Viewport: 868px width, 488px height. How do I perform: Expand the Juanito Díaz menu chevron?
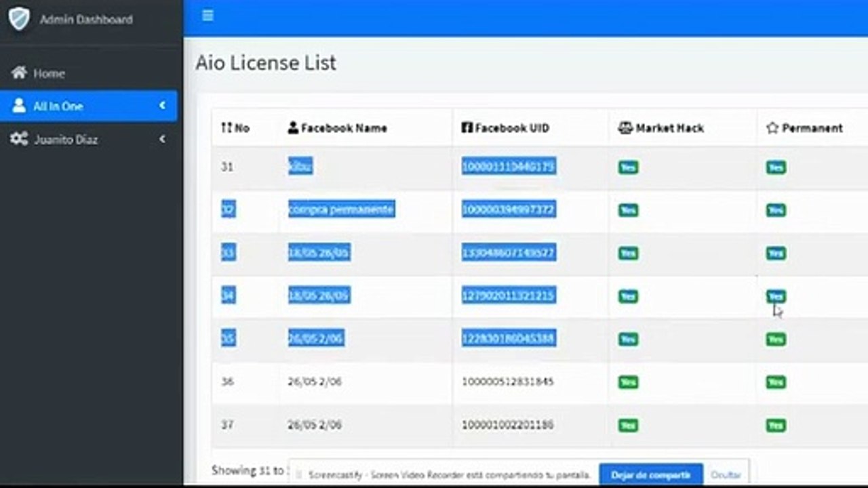point(162,139)
